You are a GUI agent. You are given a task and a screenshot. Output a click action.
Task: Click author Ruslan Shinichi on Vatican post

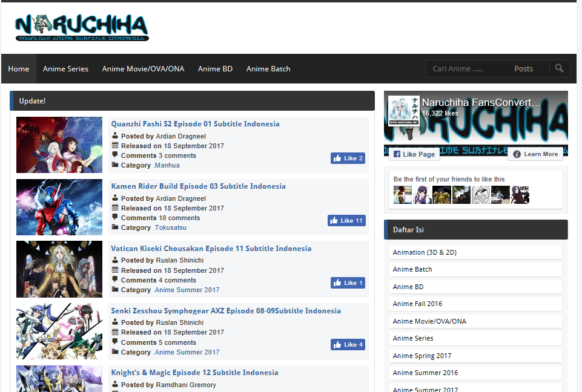pyautogui.click(x=180, y=260)
